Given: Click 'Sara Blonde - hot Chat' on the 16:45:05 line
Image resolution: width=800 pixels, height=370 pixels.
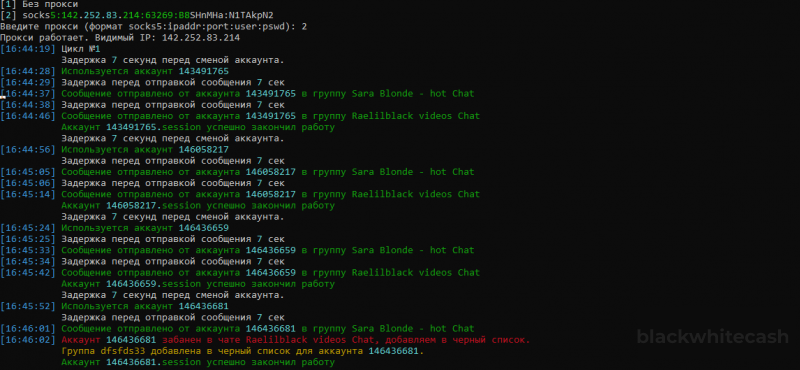Looking at the screenshot, I should 413,172.
